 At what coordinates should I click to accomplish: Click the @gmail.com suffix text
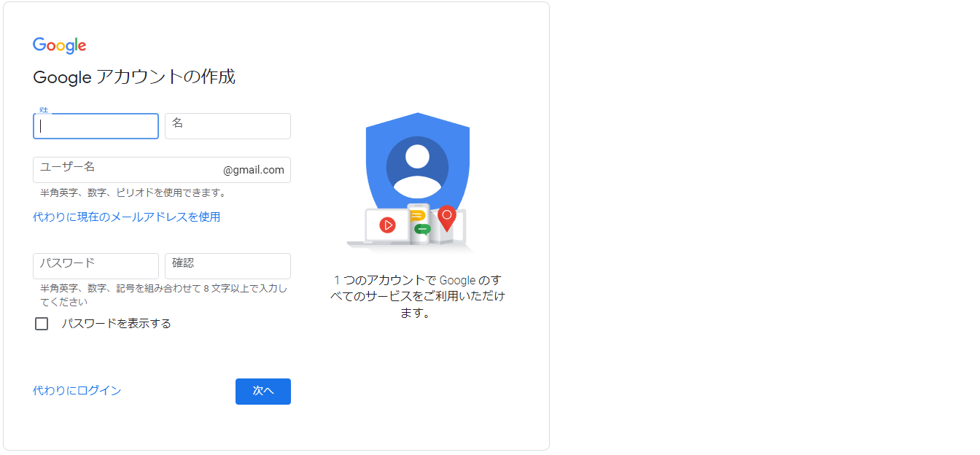coord(254,171)
